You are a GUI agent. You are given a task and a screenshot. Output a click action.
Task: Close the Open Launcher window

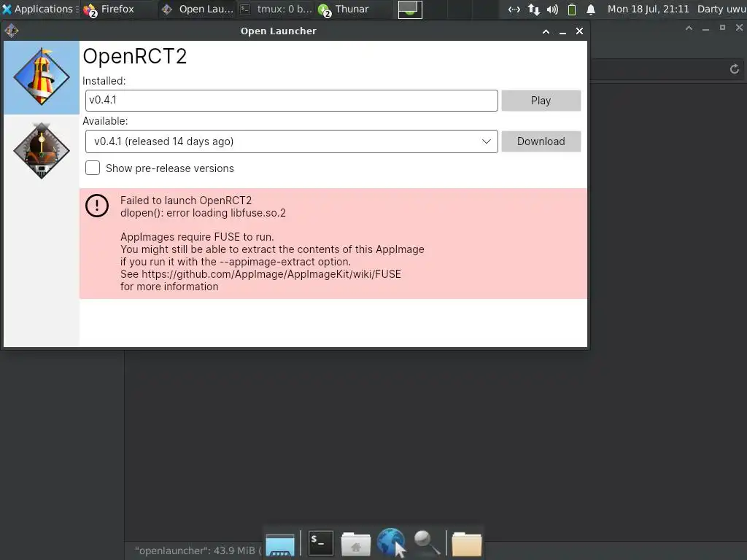pos(579,31)
